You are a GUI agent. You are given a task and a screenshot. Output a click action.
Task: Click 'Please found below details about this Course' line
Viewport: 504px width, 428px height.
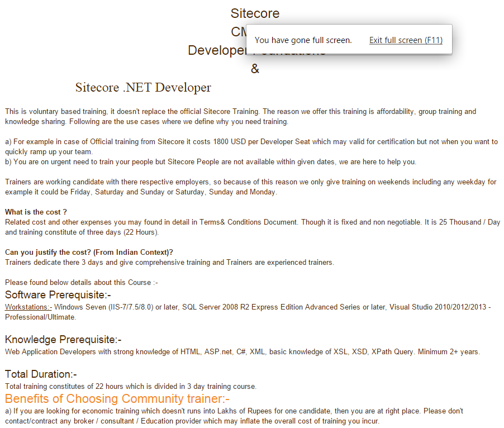[82, 282]
